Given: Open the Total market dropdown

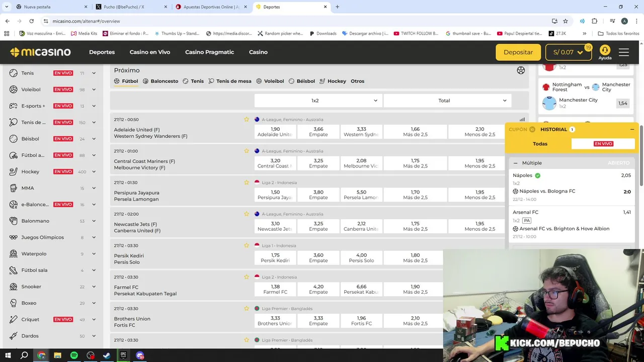Looking at the screenshot, I should 447,101.
